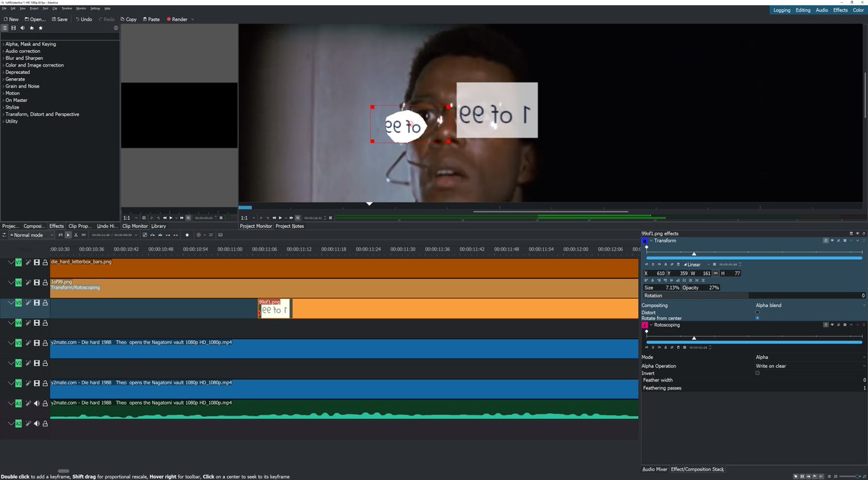The height and width of the screenshot is (480, 868).
Task: Collapse the V7 track chevron
Action: click(x=11, y=262)
